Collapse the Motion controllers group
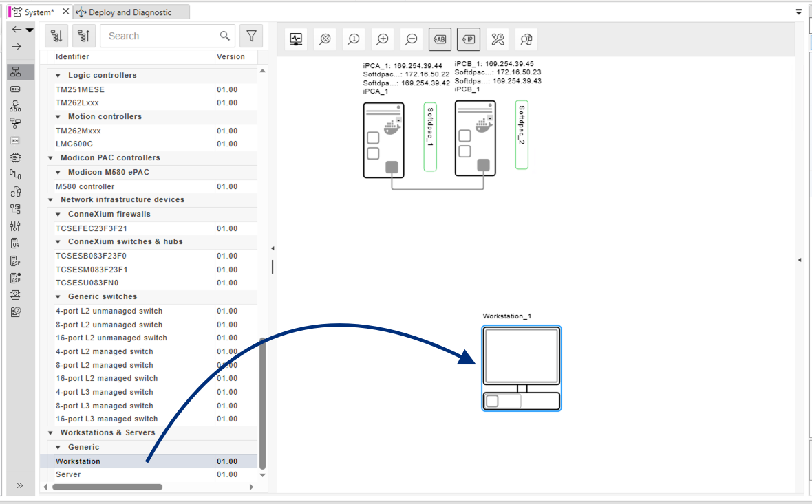This screenshot has height=504, width=812. point(58,117)
